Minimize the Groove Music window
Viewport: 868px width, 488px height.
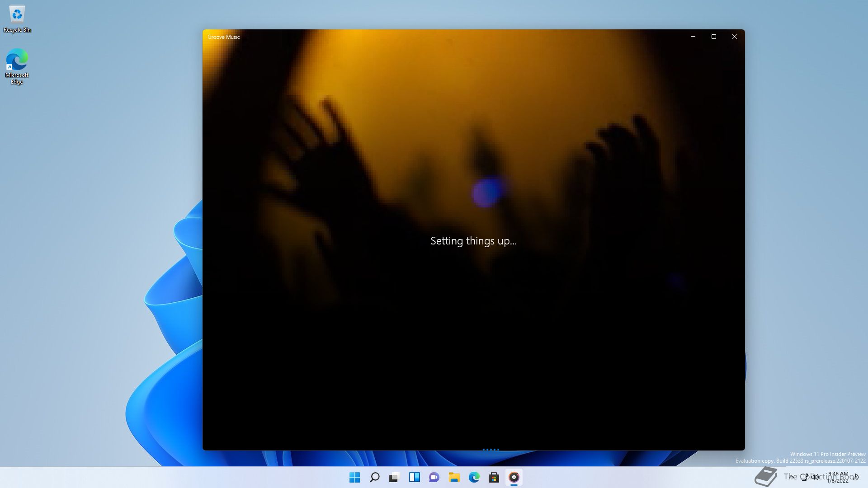[693, 37]
